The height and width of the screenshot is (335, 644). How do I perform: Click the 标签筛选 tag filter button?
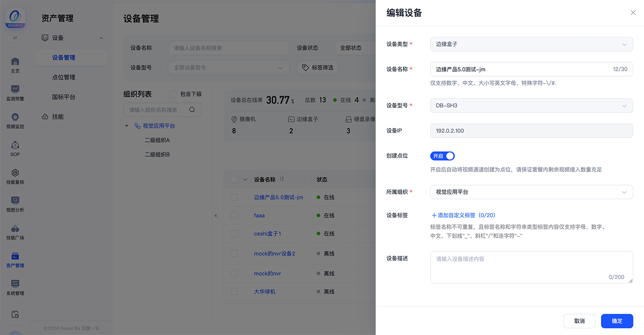(318, 68)
